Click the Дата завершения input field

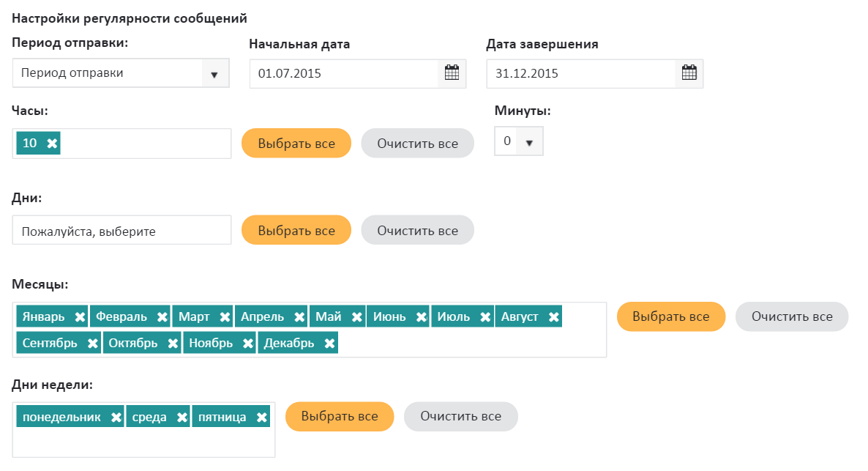coord(581,74)
